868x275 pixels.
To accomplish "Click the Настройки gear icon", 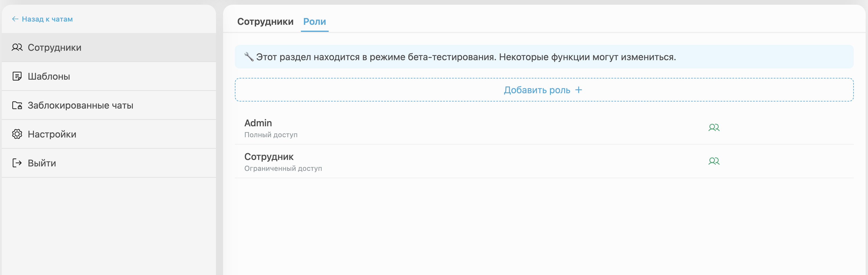I will pos(17,134).
